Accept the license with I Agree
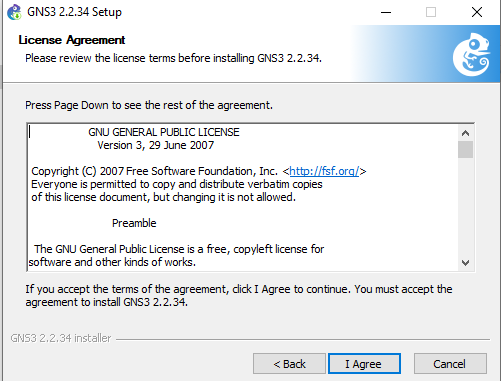Screen dimensions: 501x381 coord(364,364)
